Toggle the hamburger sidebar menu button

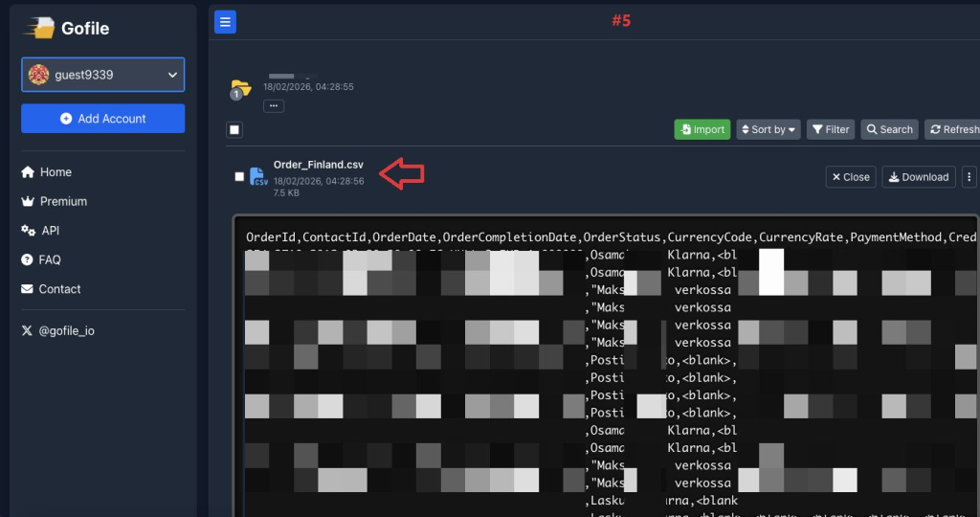[225, 21]
